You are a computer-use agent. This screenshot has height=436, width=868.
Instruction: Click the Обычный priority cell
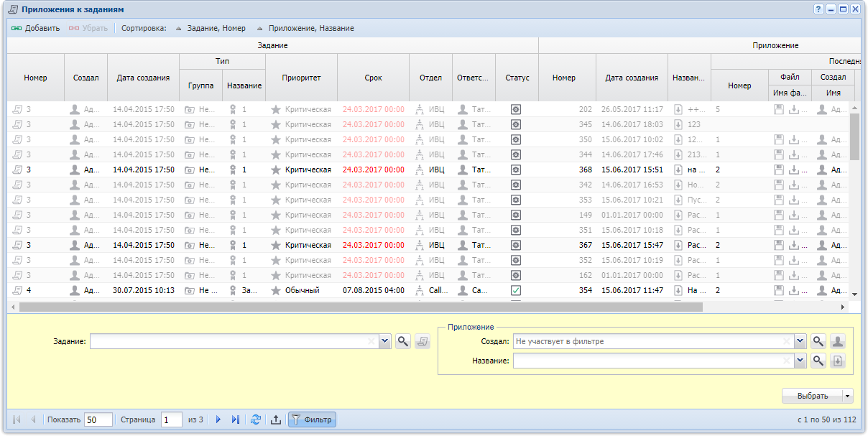coord(302,290)
